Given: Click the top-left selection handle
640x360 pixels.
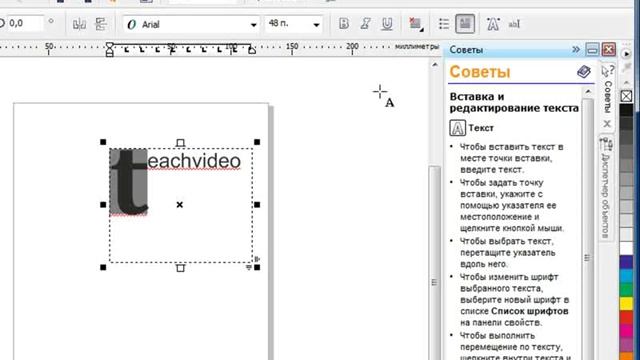Looking at the screenshot, I should click(103, 142).
